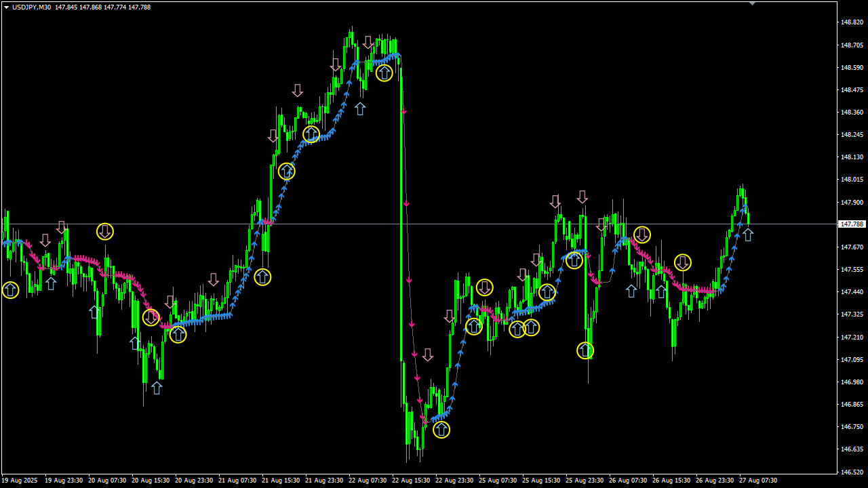Click the 25 Aug 07:30 time label
The image size is (868, 488).
[x=498, y=481]
